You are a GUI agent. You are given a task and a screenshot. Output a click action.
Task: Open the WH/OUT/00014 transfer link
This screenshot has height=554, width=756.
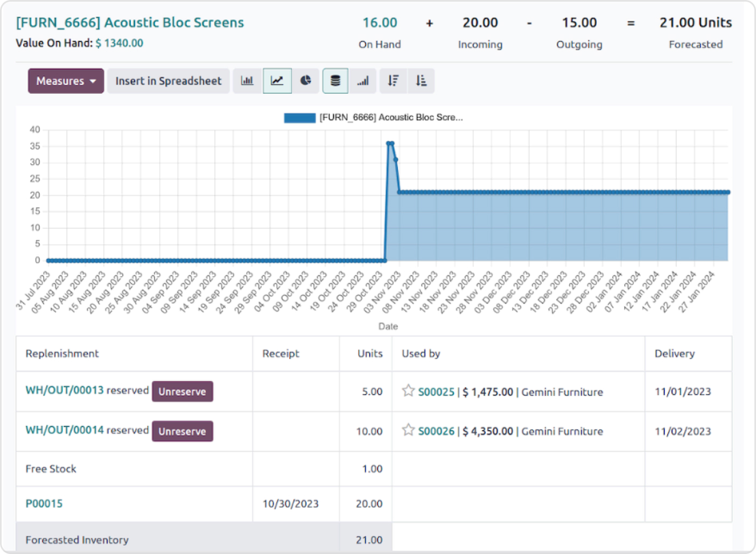tap(65, 430)
